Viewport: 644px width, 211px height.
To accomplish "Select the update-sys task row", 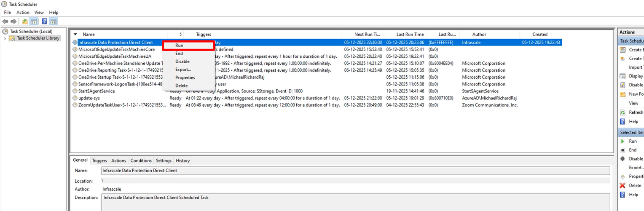I will pos(89,98).
